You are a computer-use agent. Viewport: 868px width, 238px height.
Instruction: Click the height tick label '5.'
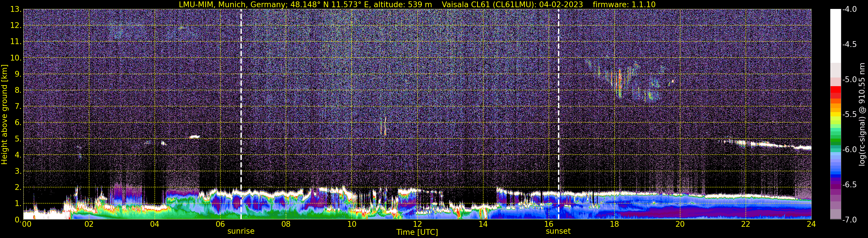[x=18, y=139]
